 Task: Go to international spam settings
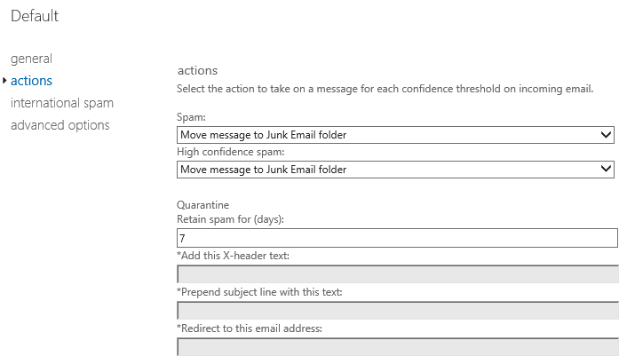[x=61, y=103]
